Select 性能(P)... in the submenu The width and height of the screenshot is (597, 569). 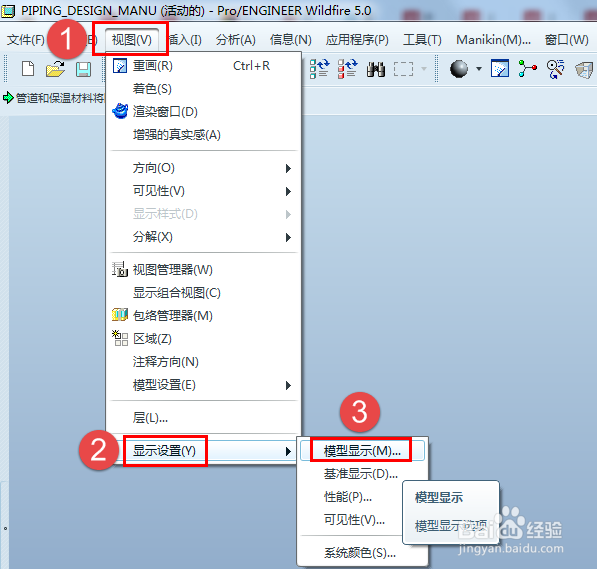[x=348, y=497]
